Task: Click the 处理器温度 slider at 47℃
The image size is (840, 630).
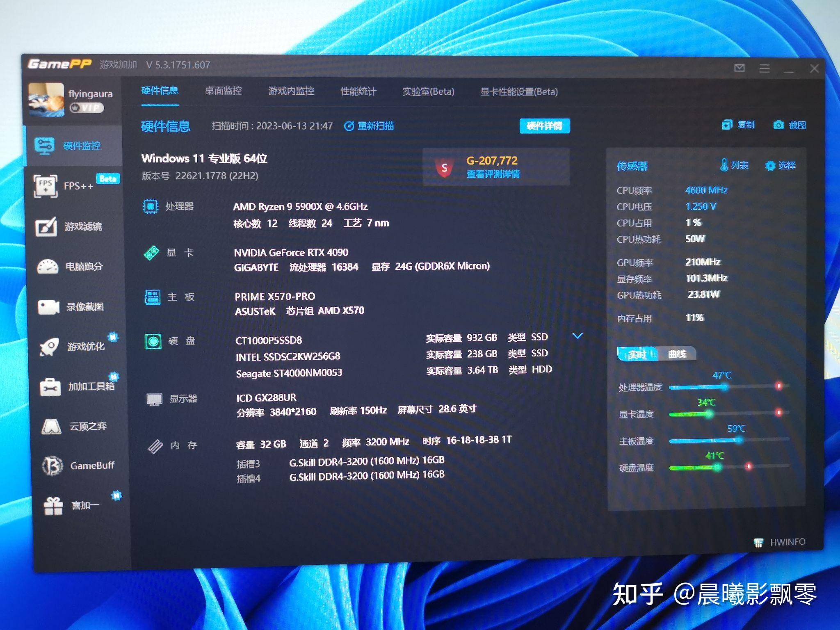Action: tap(724, 386)
